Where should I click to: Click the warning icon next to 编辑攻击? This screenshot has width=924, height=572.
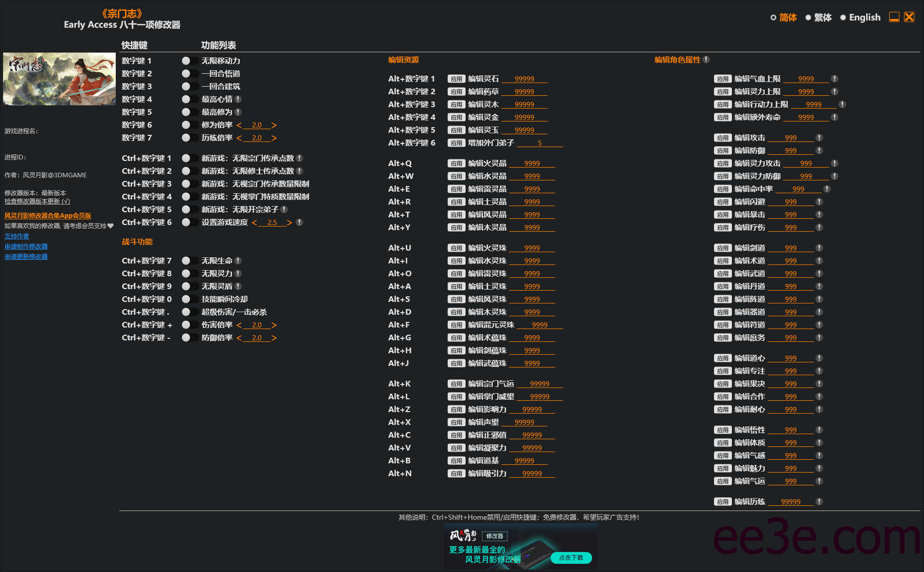[x=820, y=137]
